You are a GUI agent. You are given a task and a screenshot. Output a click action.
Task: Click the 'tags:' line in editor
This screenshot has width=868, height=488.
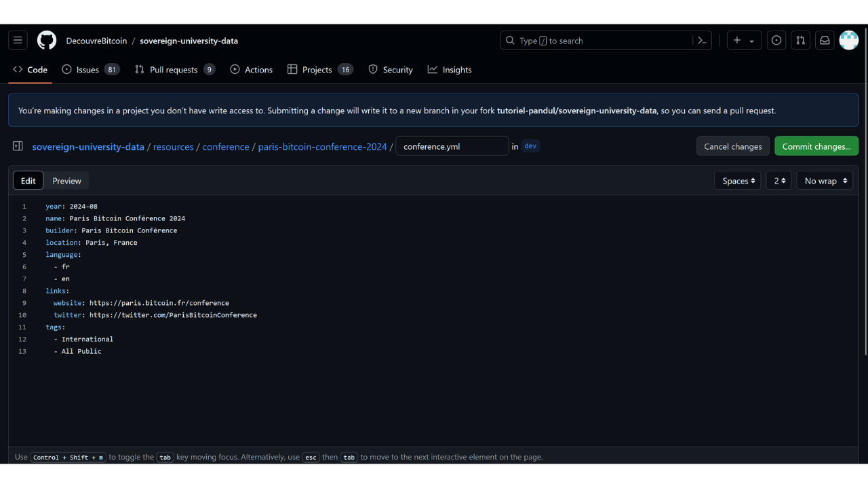tap(55, 327)
